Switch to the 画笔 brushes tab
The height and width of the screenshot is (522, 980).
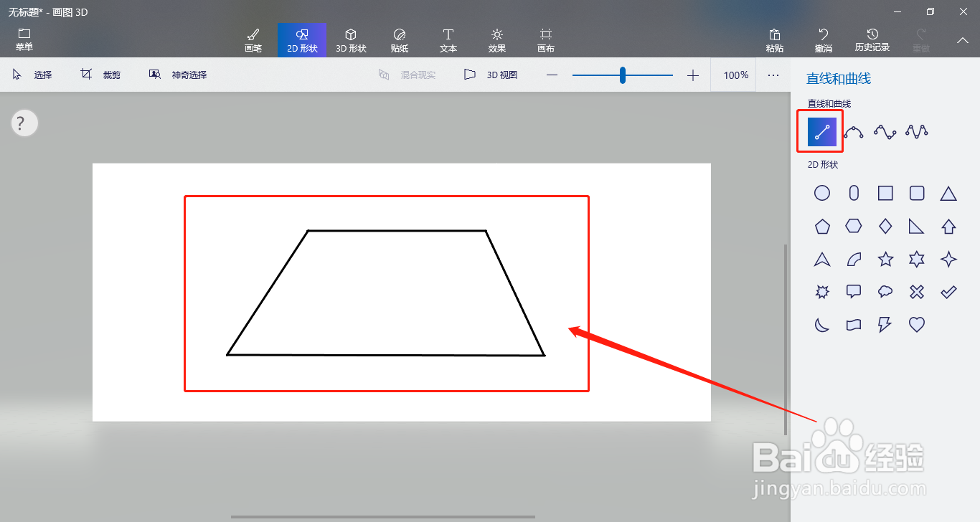tap(253, 40)
